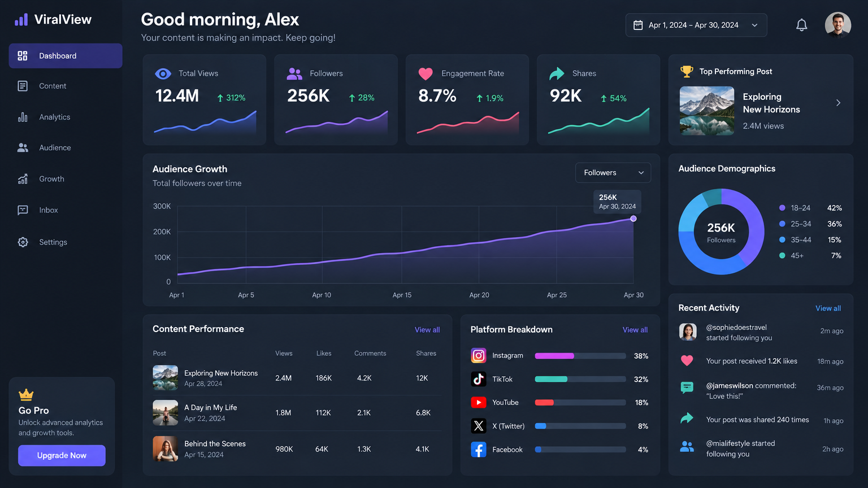Click the Upgrade Now button
The image size is (868, 488).
pyautogui.click(x=62, y=456)
